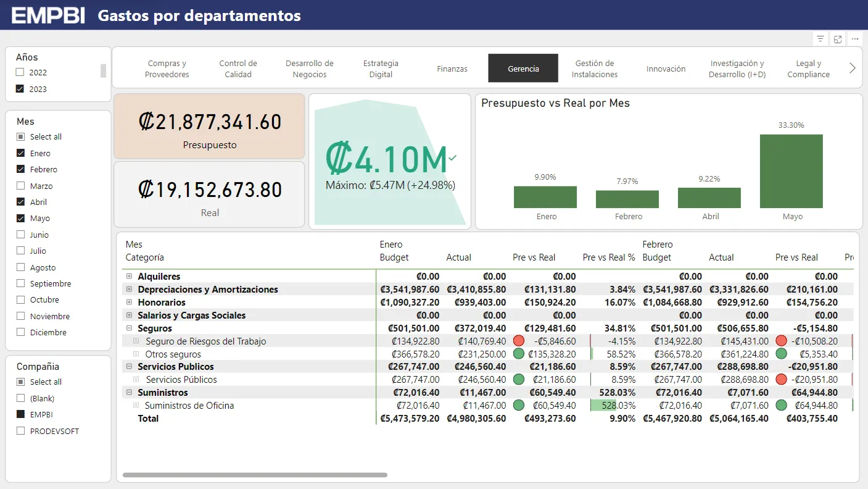The width and height of the screenshot is (868, 489).
Task: Switch to the Innovación department tab
Action: coord(666,69)
